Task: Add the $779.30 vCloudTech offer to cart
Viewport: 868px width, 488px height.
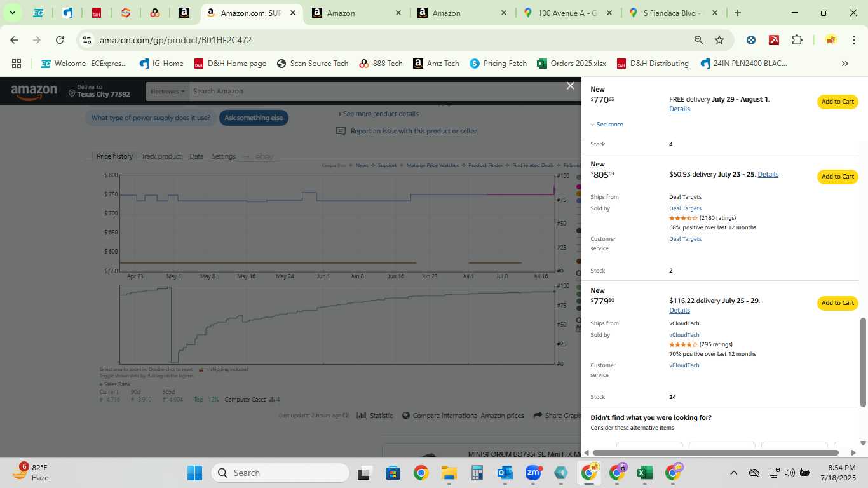Action: (837, 303)
